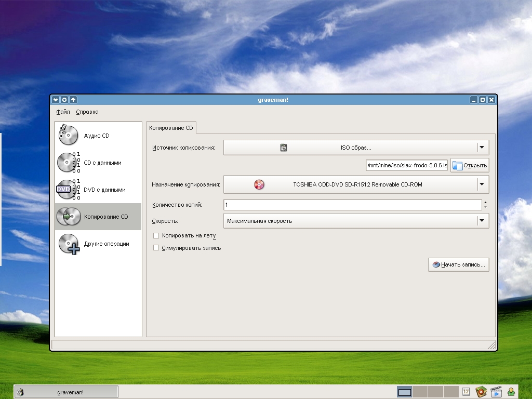Click the green user icon in tray
This screenshot has height=399, width=532.
click(x=511, y=392)
